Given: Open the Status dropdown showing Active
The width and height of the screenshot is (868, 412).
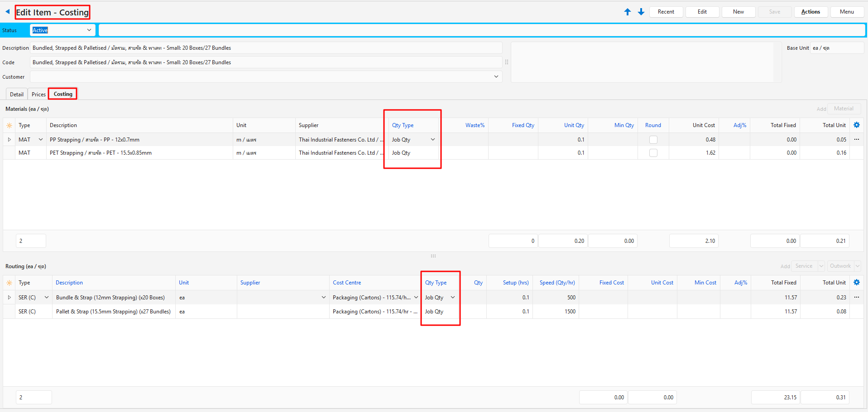Looking at the screenshot, I should pos(89,30).
